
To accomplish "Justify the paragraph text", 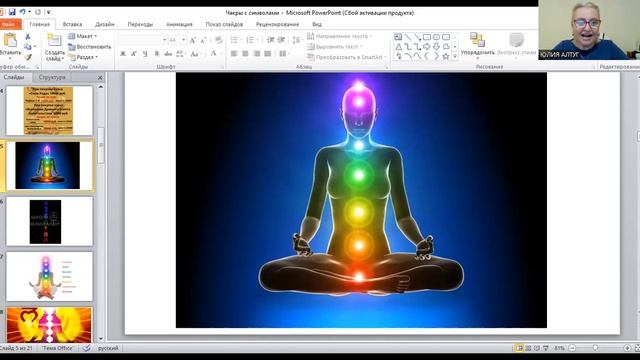I will pyautogui.click(x=268, y=53).
